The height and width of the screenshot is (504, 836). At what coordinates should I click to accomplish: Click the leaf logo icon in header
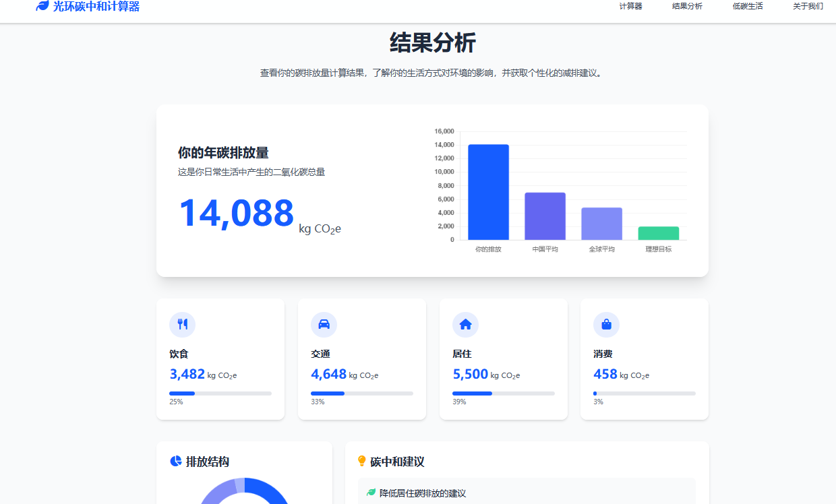(42, 6)
